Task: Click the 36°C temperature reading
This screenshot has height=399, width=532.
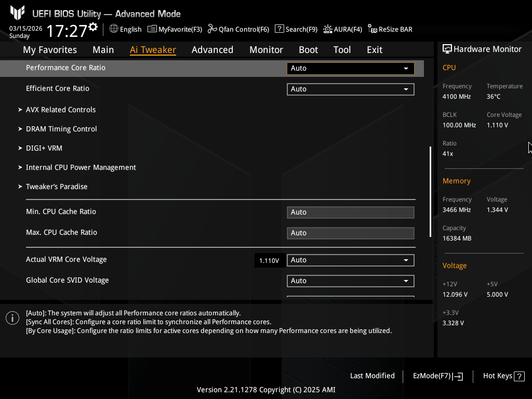Action: [x=494, y=97]
